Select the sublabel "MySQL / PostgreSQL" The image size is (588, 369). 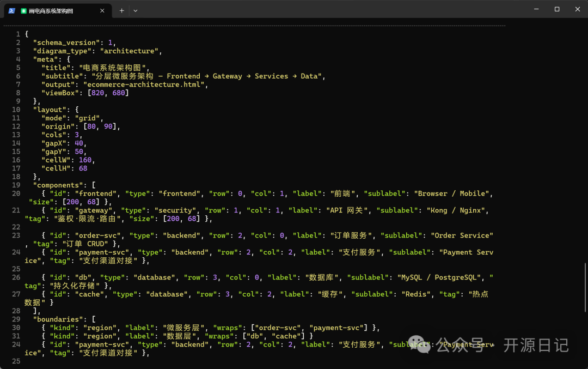pos(439,277)
